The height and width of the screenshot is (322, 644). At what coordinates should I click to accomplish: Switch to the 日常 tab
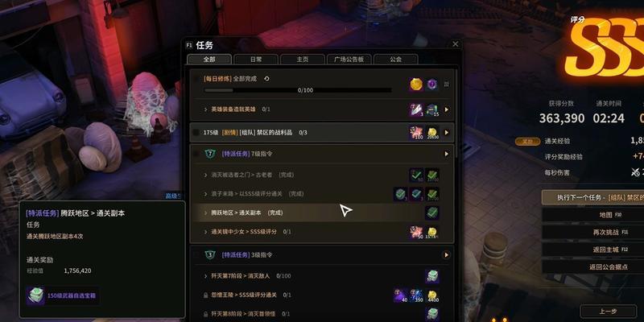coord(256,59)
